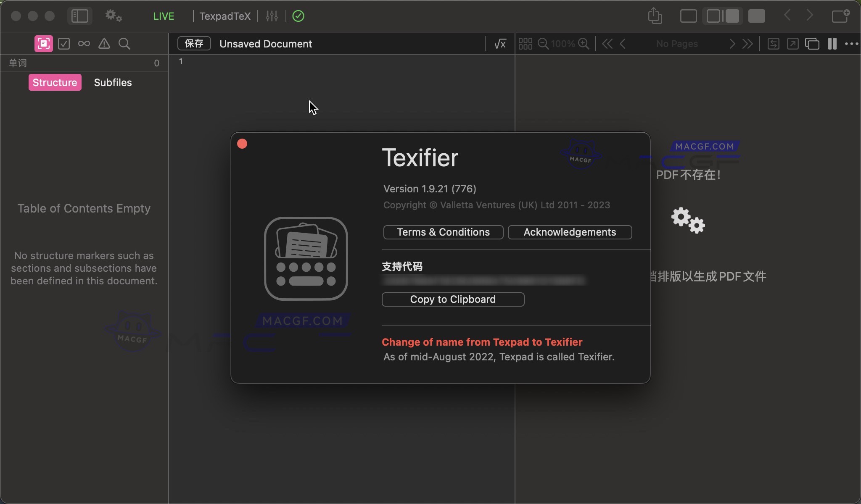The height and width of the screenshot is (504, 861).
Task: Switch to the Subfiles tab
Action: (113, 82)
